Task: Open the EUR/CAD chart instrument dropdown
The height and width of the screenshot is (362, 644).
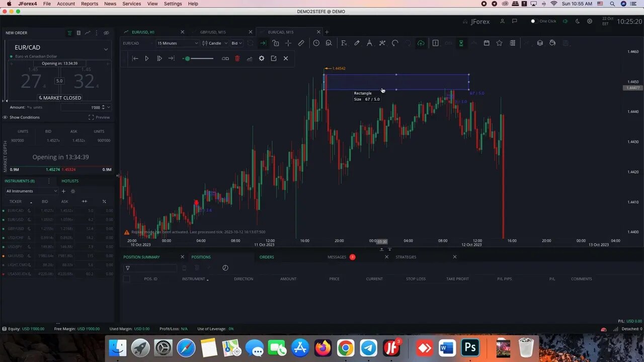Action: coord(137,43)
